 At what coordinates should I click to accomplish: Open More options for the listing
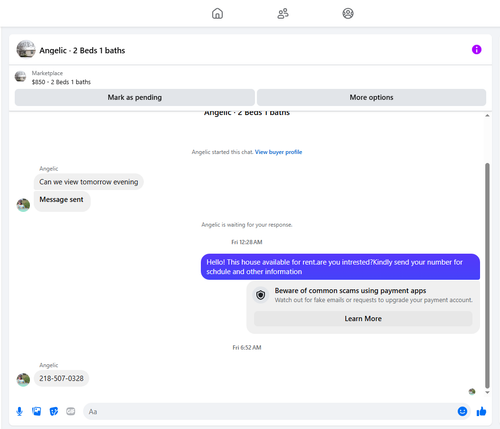(371, 97)
